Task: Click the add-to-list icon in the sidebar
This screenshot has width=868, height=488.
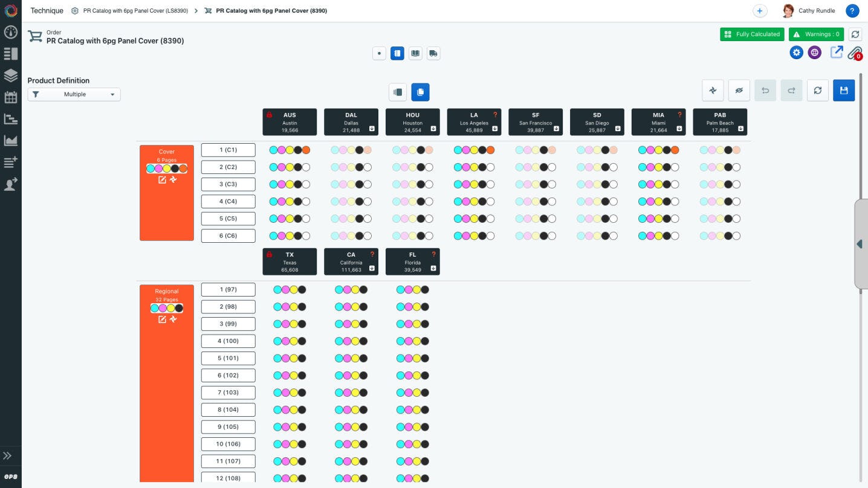Action: [10, 162]
